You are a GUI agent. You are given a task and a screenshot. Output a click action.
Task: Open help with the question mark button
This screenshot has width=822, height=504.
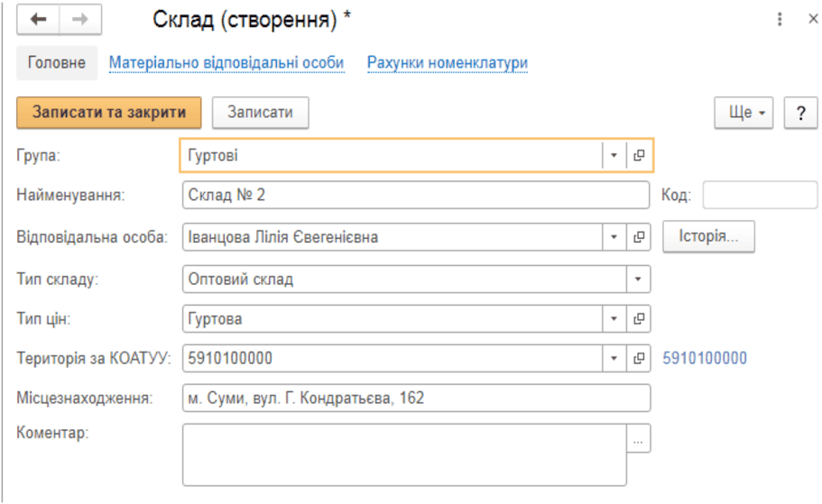coord(800,113)
